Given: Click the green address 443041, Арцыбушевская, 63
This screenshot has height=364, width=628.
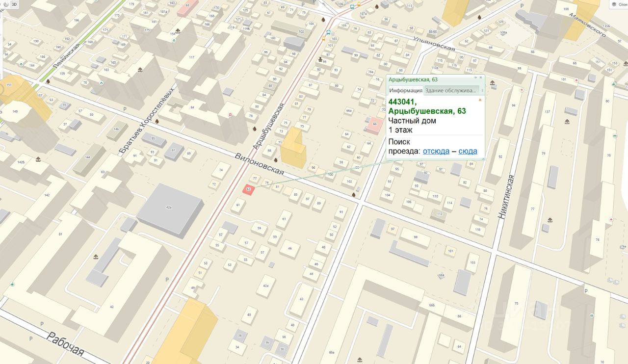Looking at the screenshot, I should tap(427, 106).
